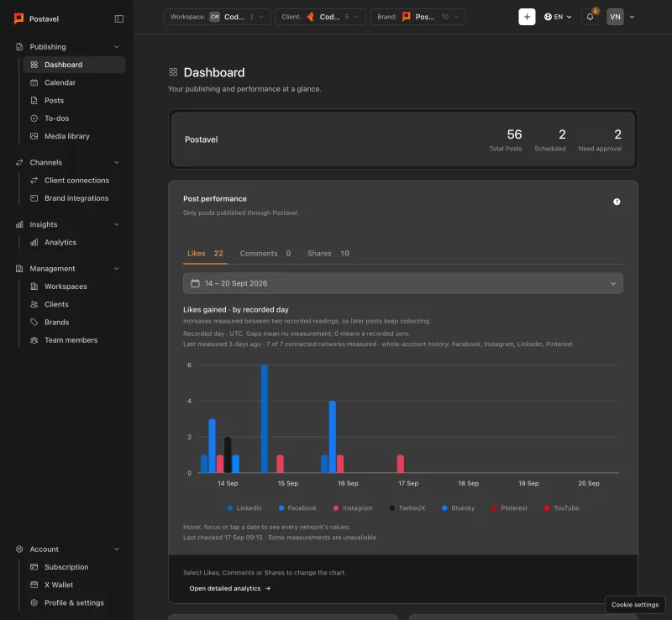Go to Analytics page

(74, 242)
